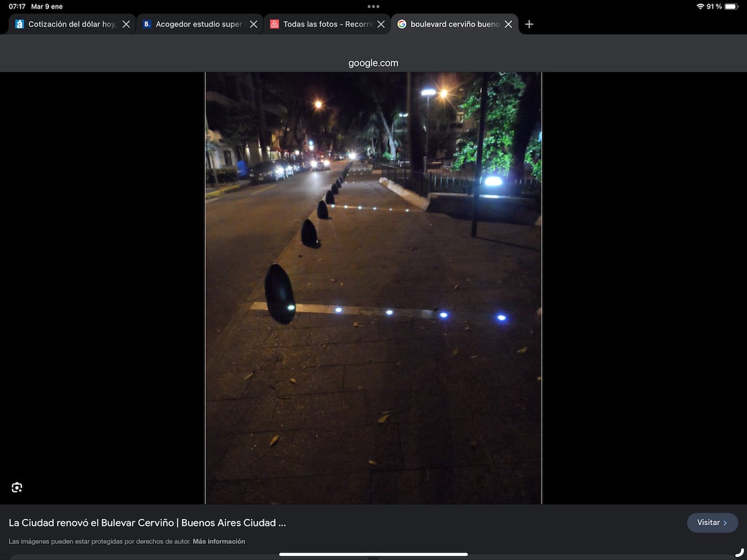Close the "Cotización del dólar hoy" tab
The width and height of the screenshot is (747, 560).
click(x=126, y=24)
